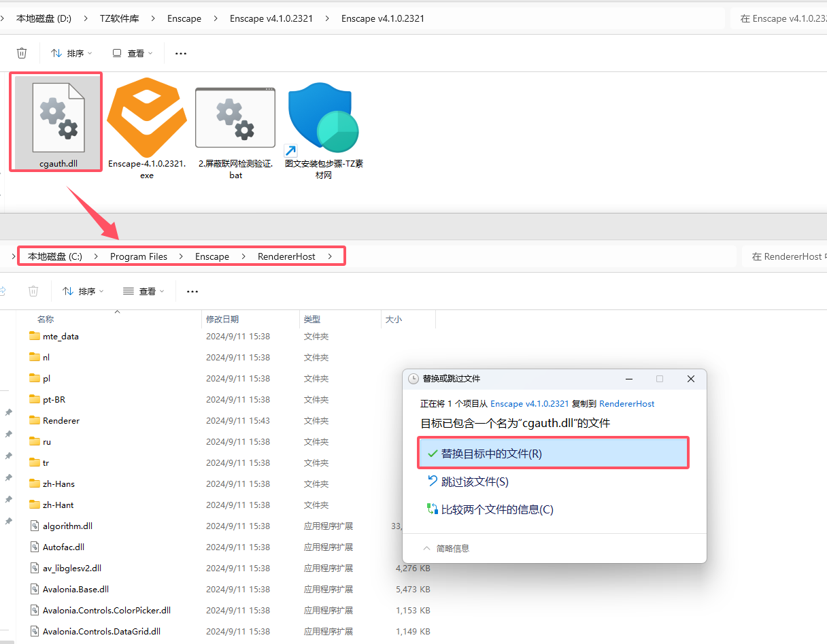Select the ru folder icon

coord(35,441)
